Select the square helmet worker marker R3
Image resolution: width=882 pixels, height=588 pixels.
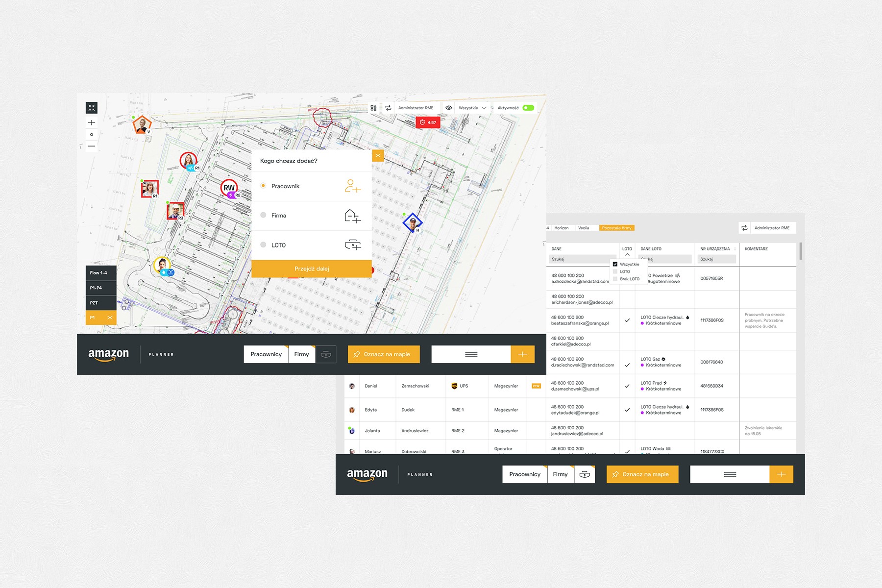pyautogui.click(x=175, y=211)
